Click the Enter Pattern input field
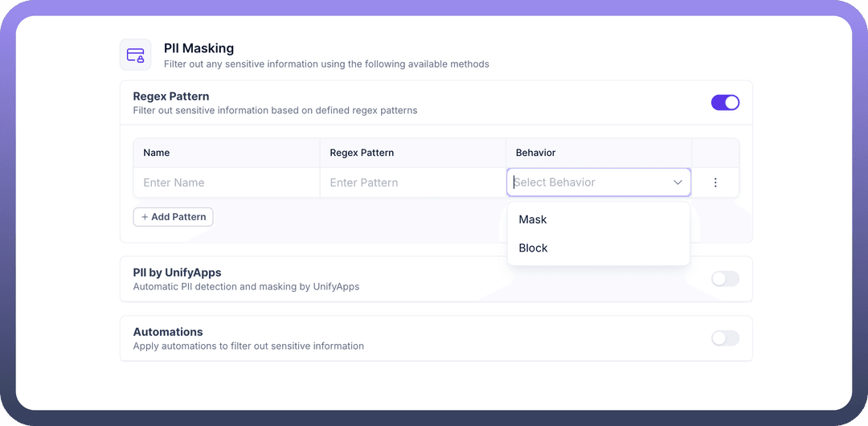The image size is (868, 426). point(412,182)
